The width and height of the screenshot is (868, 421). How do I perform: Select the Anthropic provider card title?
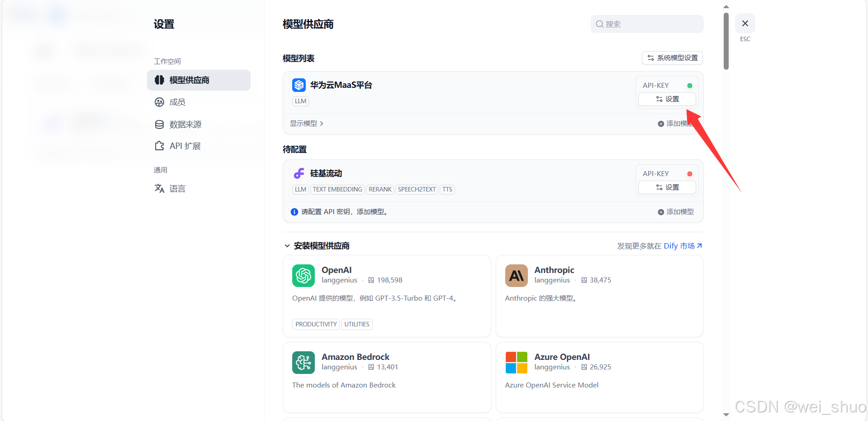[554, 270]
